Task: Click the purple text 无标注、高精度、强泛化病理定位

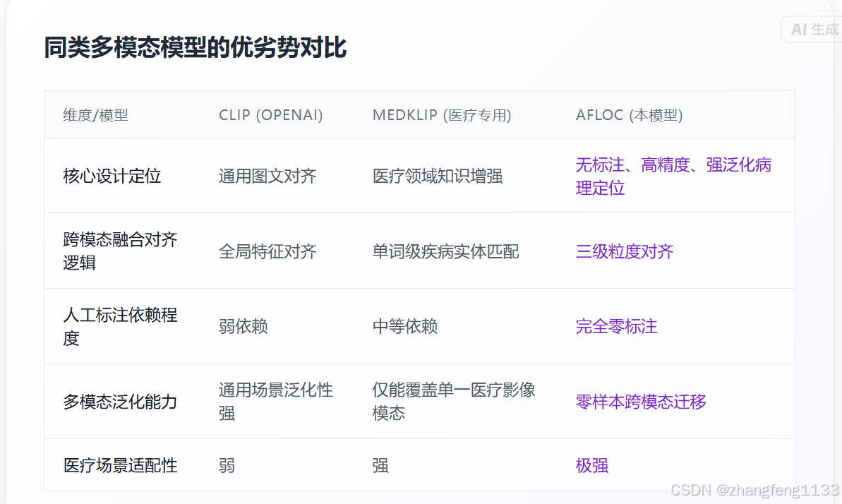Action: tap(673, 176)
